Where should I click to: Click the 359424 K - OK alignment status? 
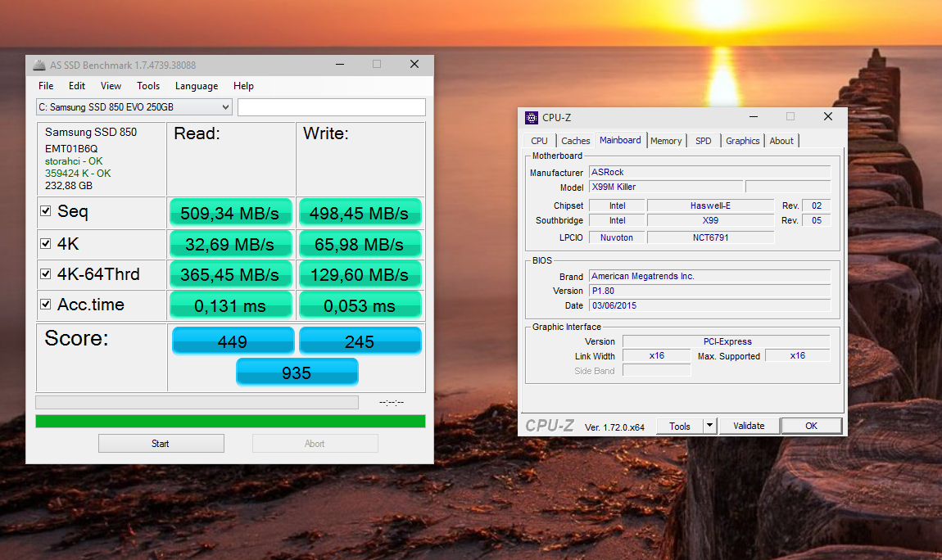tap(78, 173)
